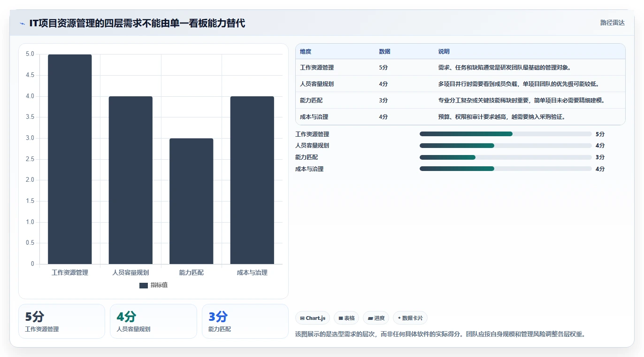Click the 3分 能力匹配 data card
Image resolution: width=644 pixels, height=357 pixels.
[x=245, y=321]
